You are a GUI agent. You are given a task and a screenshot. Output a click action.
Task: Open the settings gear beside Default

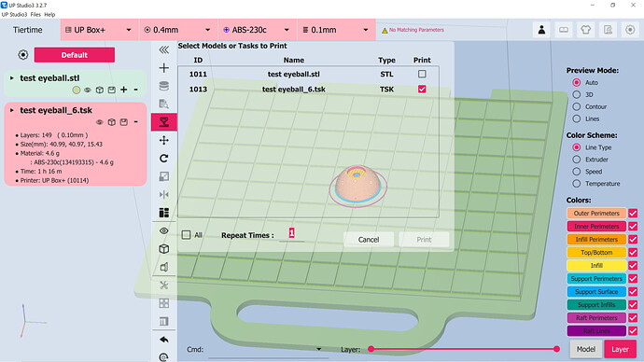[x=23, y=55]
